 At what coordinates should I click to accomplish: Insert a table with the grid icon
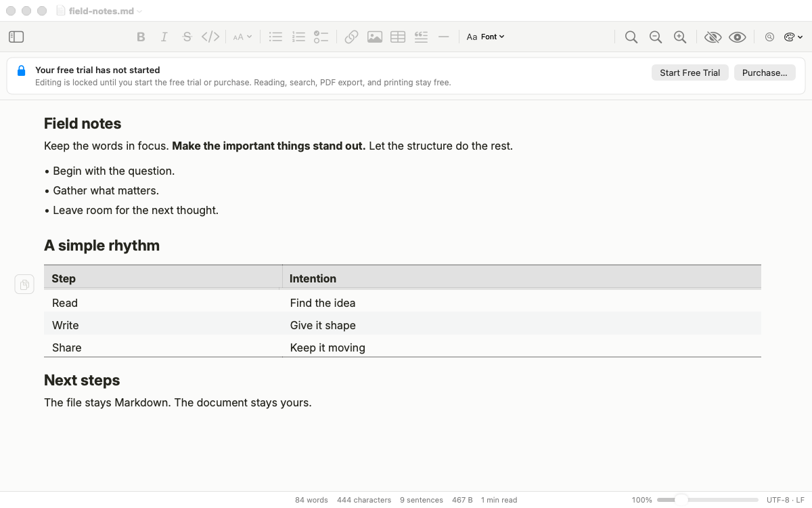pos(398,37)
